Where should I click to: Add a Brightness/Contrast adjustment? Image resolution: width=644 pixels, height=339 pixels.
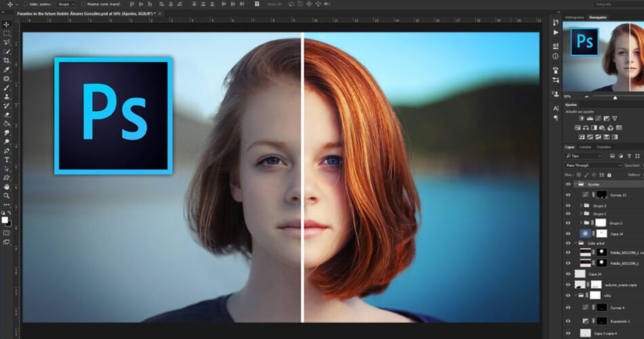pyautogui.click(x=581, y=118)
